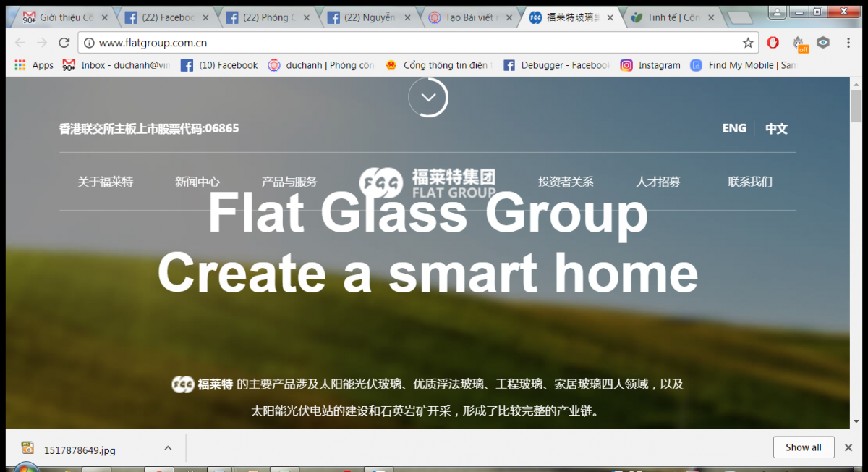Click the extension icon marked off
This screenshot has width=868, height=472.
pos(799,43)
